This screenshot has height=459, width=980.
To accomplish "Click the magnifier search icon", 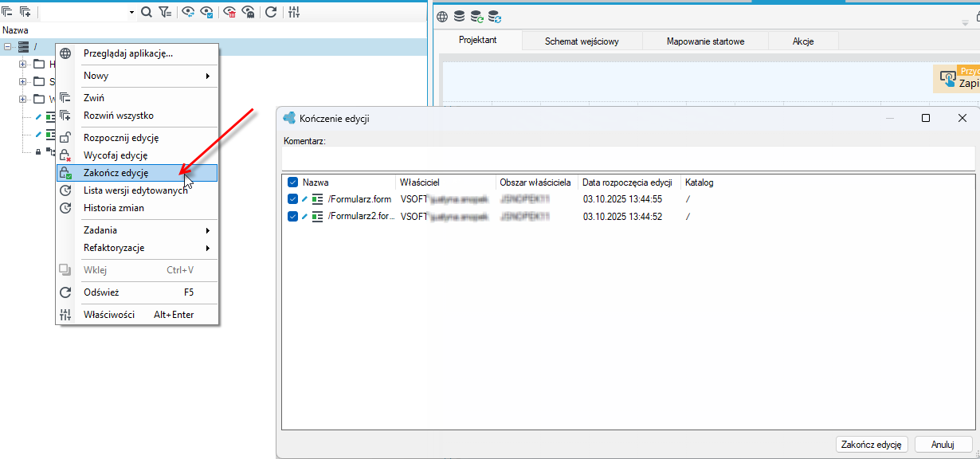I will click(147, 12).
